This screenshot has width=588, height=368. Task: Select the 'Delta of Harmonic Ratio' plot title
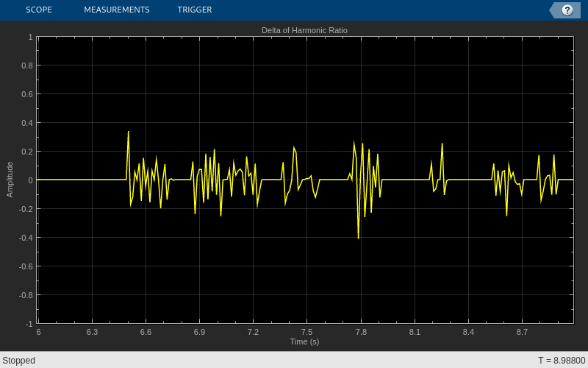coord(304,30)
